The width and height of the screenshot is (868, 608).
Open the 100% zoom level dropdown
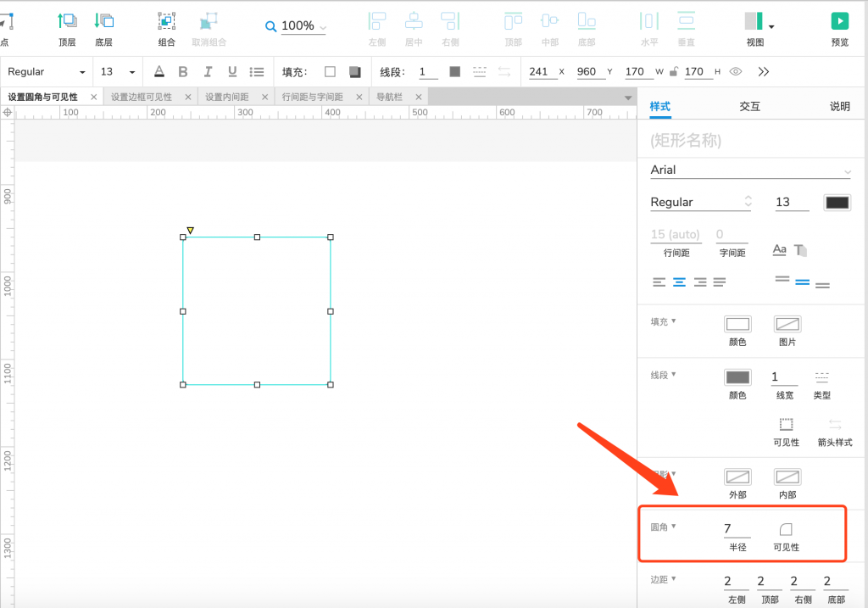coord(296,26)
